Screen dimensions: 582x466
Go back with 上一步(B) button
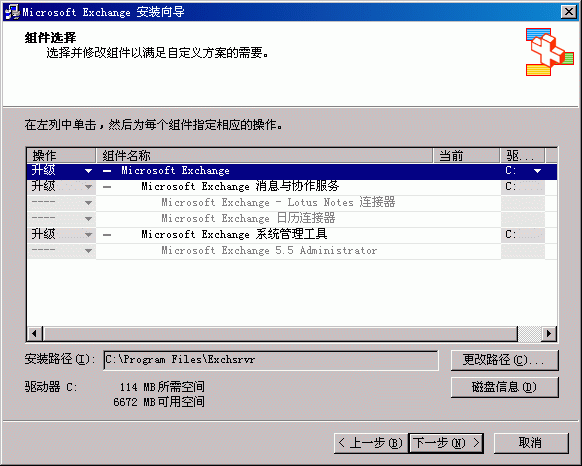click(371, 443)
